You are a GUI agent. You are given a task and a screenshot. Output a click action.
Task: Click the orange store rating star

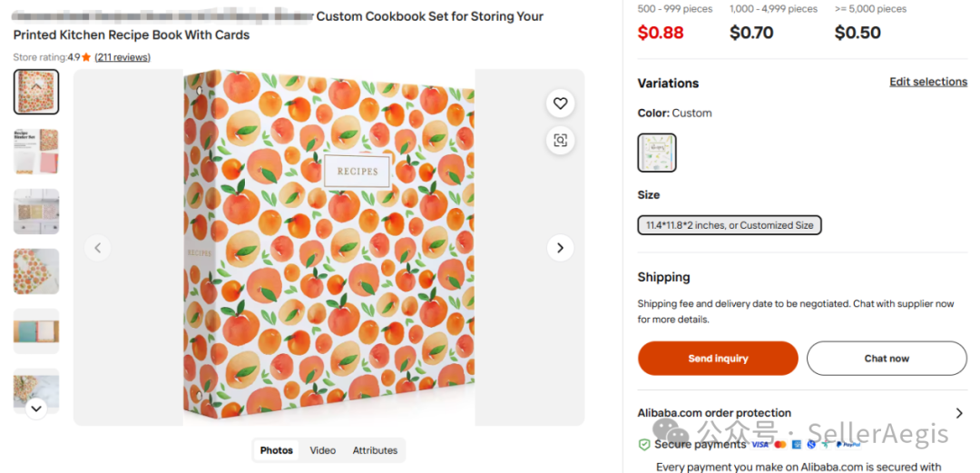[86, 57]
